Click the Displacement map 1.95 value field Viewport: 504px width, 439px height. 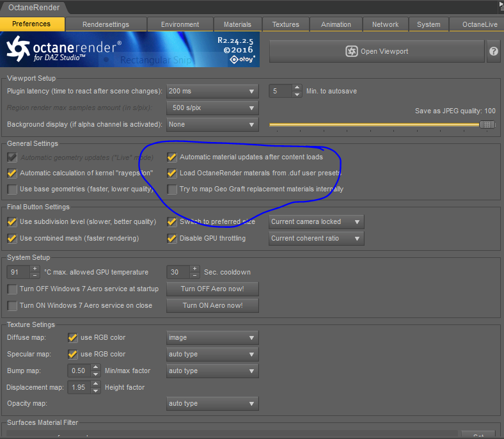coord(79,388)
